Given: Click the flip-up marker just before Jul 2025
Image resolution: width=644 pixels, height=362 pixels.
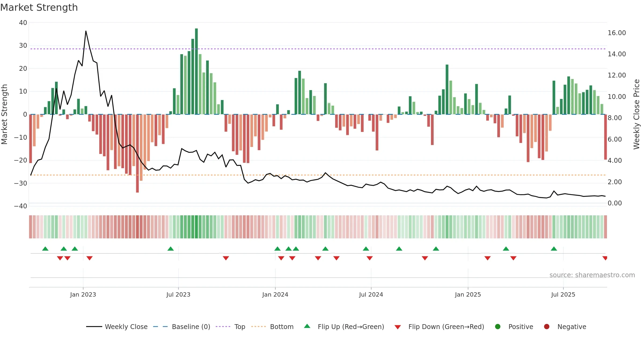Looking at the screenshot, I should coord(554,249).
